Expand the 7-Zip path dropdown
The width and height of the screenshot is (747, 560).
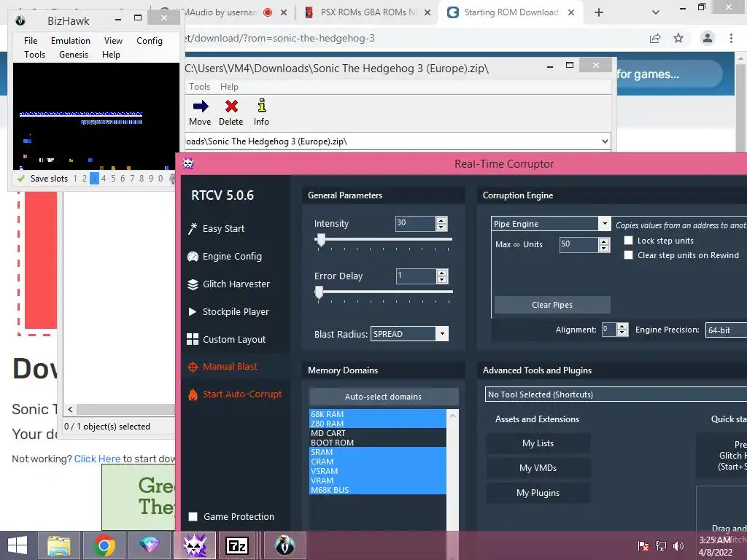click(x=605, y=141)
